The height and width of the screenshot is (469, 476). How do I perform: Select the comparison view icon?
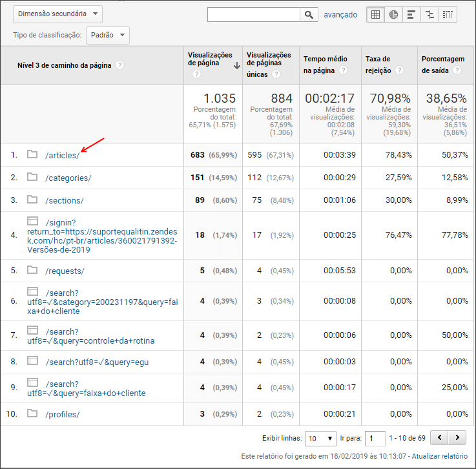[x=429, y=15]
